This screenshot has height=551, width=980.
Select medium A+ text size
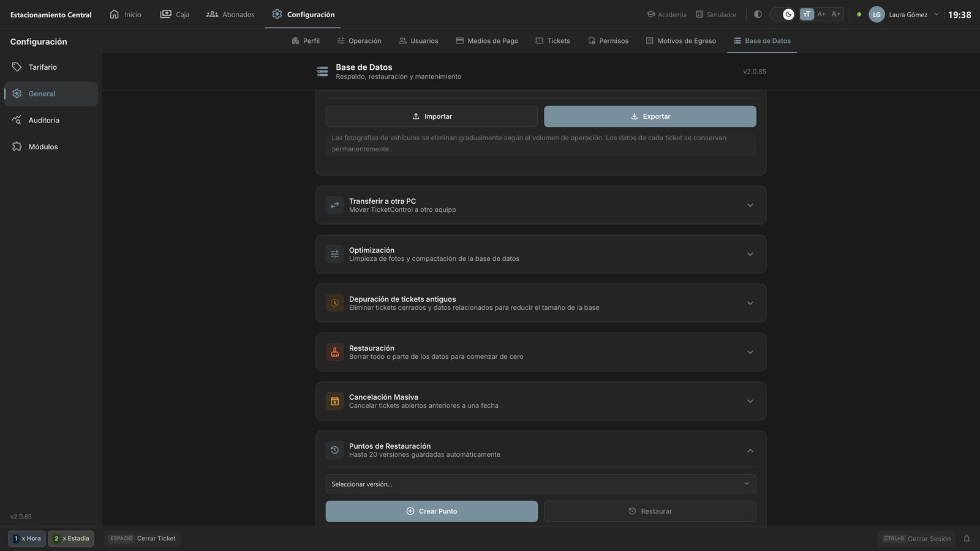(821, 14)
